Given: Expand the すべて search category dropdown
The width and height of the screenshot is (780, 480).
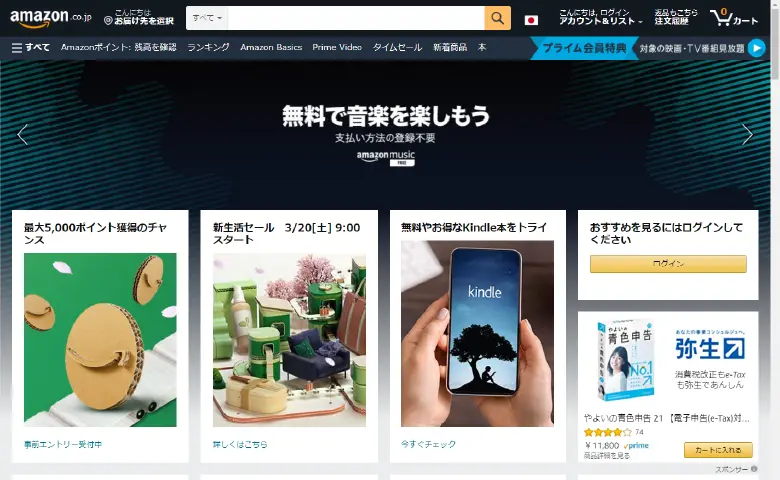Looking at the screenshot, I should tap(207, 18).
